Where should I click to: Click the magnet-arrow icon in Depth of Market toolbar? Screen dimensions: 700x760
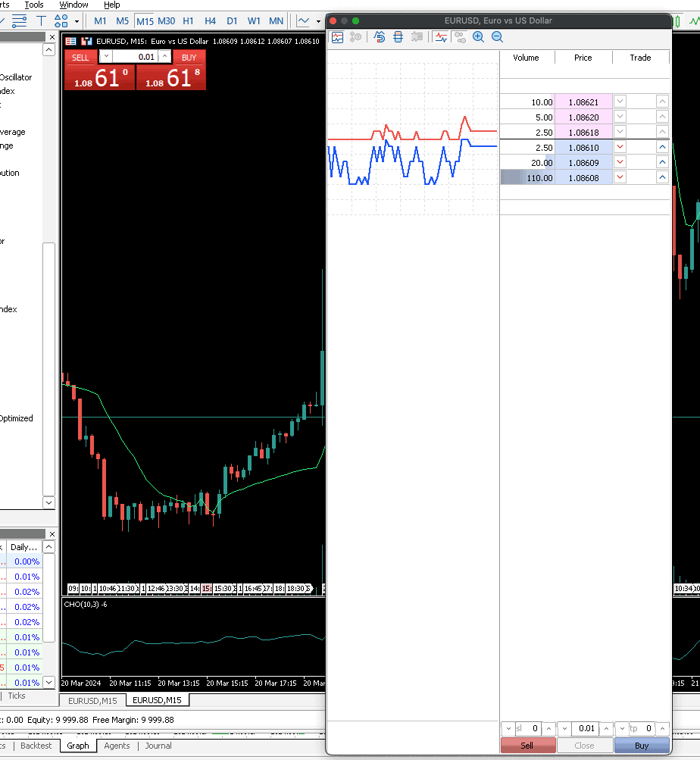[380, 37]
